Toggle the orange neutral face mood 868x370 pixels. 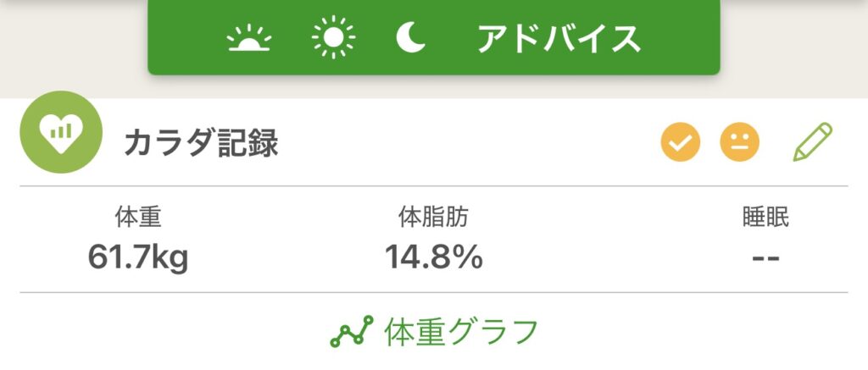pyautogui.click(x=740, y=143)
